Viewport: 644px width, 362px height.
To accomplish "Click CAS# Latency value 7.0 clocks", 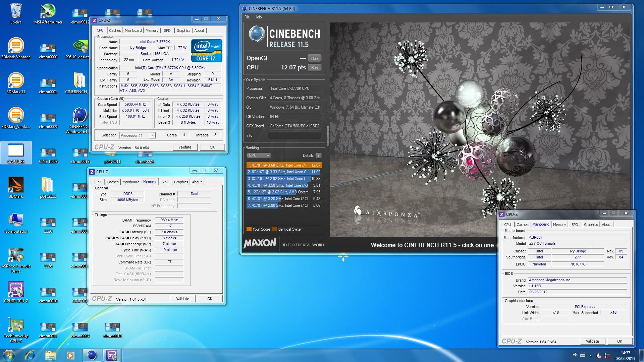I will (x=169, y=232).
